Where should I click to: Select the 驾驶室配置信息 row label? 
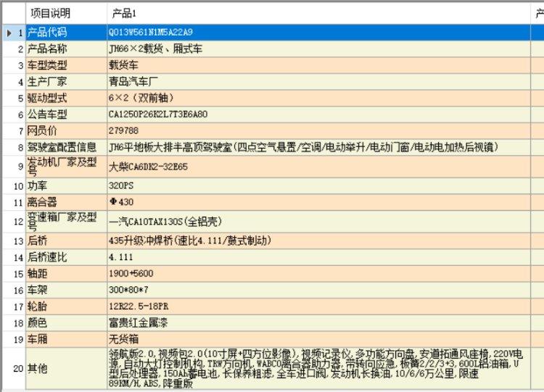click(66, 147)
